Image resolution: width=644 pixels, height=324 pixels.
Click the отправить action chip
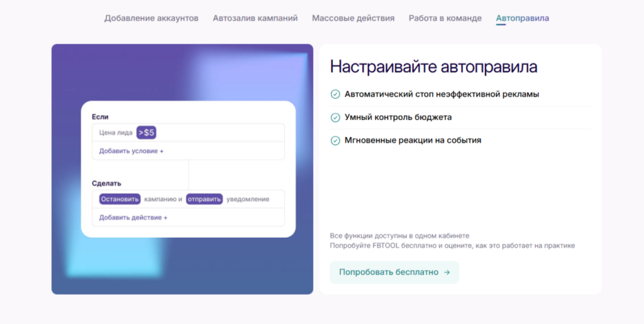pyautogui.click(x=204, y=199)
